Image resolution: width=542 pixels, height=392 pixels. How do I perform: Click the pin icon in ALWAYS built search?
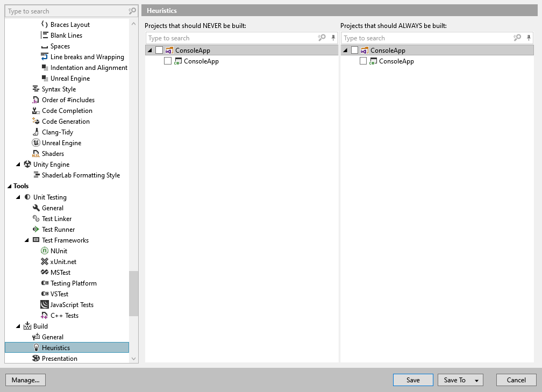(x=529, y=38)
